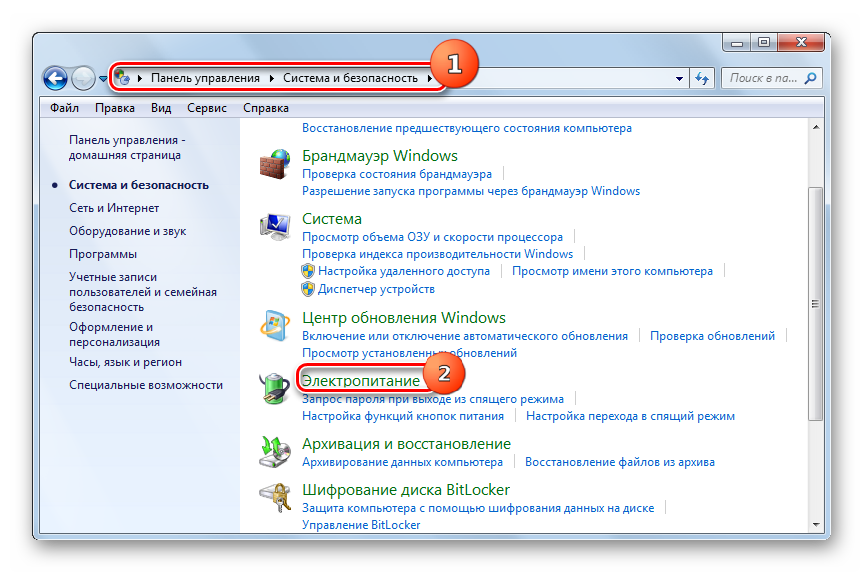Open Брандмауэр Windows heading
Viewport: 864px width, 573px height.
pyautogui.click(x=380, y=156)
